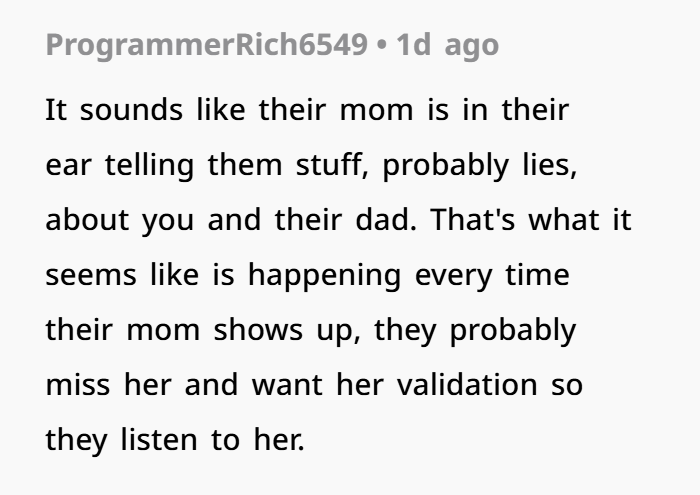700x495 pixels.
Task: Open the ProgrammerRich6549 user profile
Action: [206, 46]
